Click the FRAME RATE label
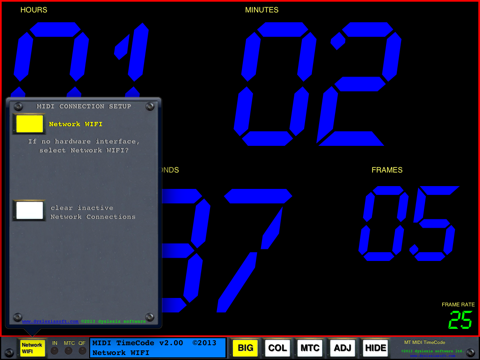The image size is (480, 360). (x=458, y=304)
